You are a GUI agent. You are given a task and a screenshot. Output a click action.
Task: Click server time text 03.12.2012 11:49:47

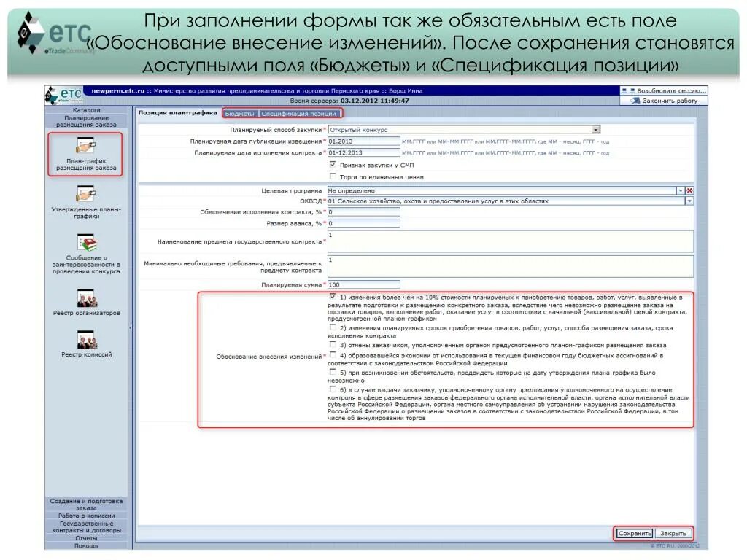(375, 101)
